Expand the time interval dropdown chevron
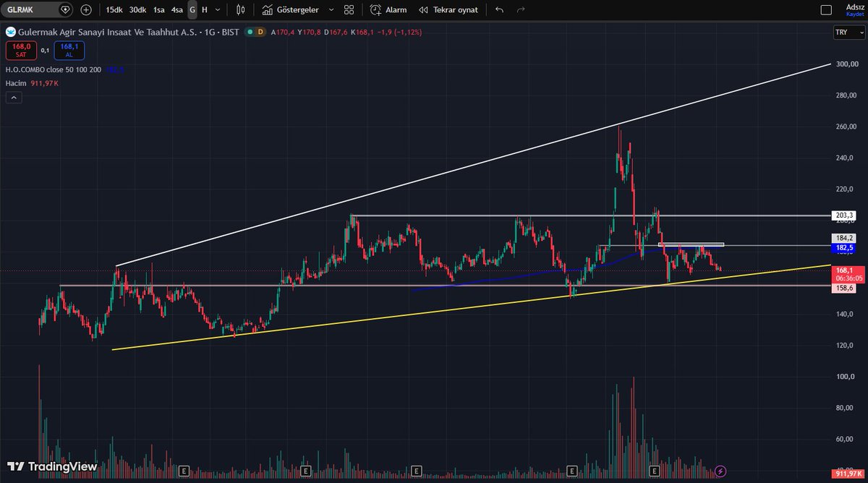868x483 pixels. pos(219,10)
